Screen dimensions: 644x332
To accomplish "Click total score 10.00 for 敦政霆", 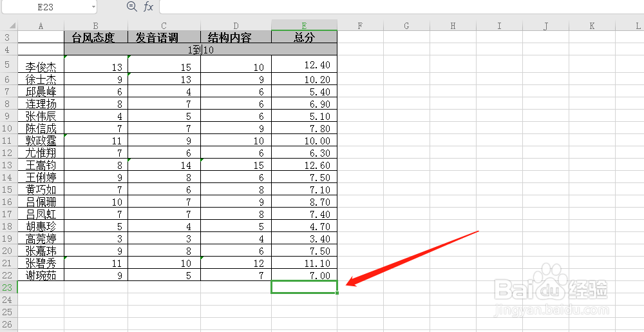I will coord(305,141).
